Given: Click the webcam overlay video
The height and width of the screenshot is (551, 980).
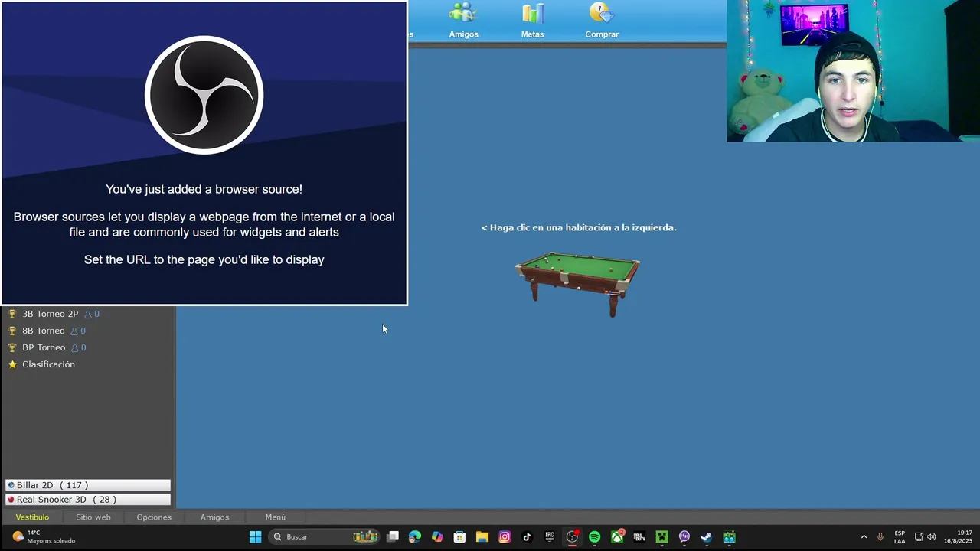Looking at the screenshot, I should [853, 71].
